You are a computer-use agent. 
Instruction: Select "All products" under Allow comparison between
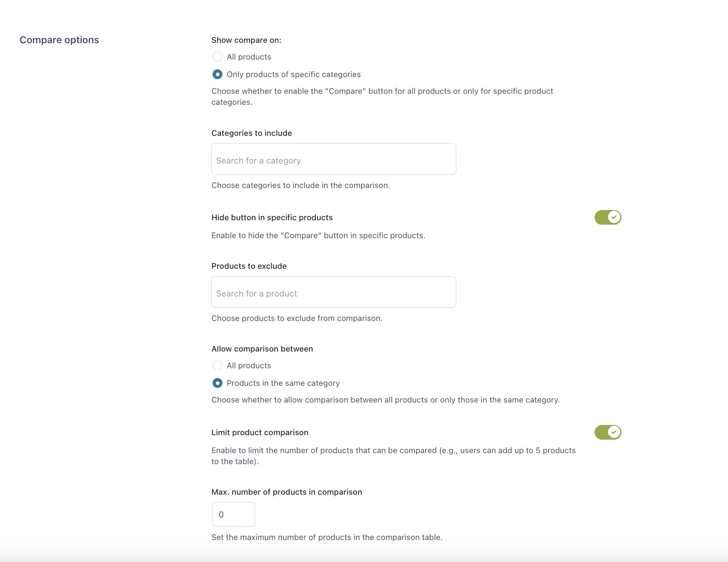[218, 365]
